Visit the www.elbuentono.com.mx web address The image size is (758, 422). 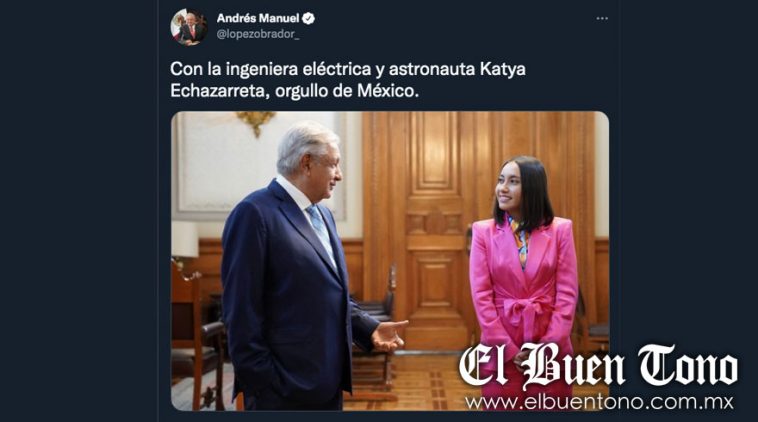[x=599, y=402]
